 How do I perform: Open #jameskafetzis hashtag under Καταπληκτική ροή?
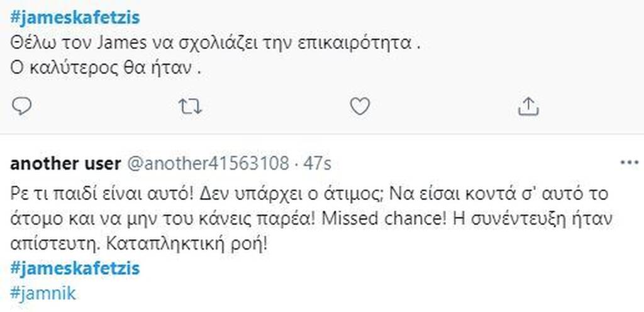[75, 269]
